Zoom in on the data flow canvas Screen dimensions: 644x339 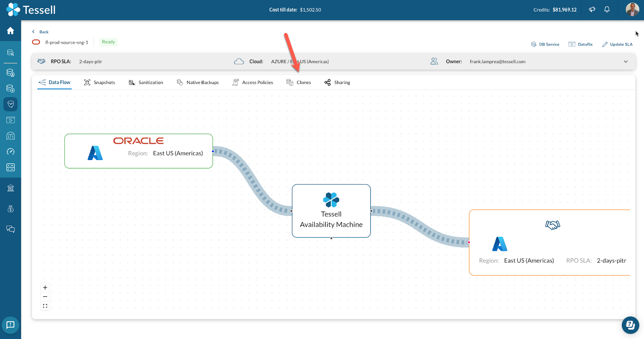[45, 288]
